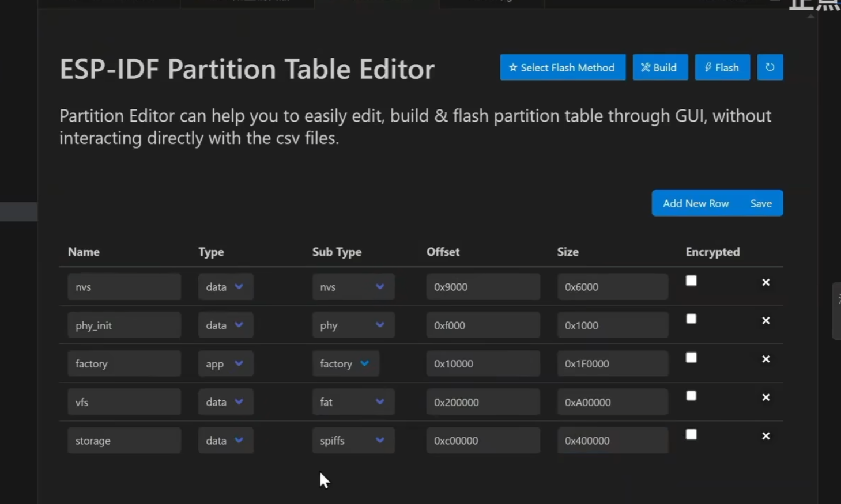The width and height of the screenshot is (841, 504).
Task: Click the Offset field containing 0x200000
Action: (483, 402)
